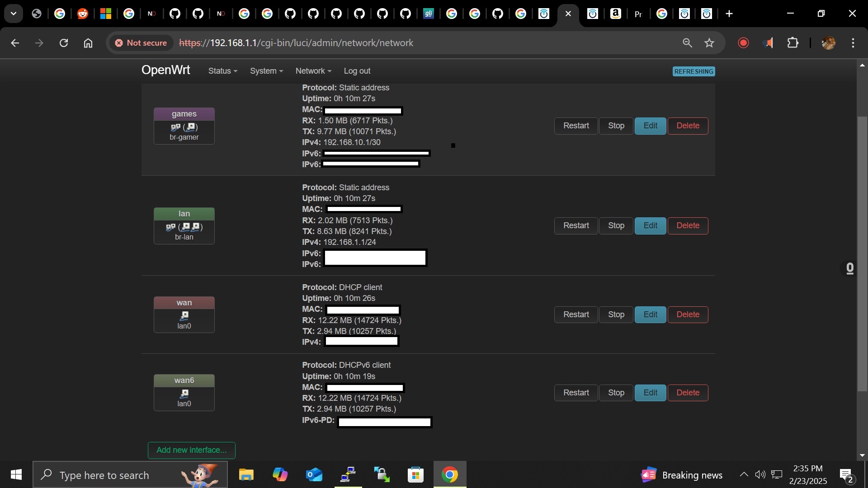Bookmark the page with the star icon
This screenshot has width=868, height=488.
point(710,43)
